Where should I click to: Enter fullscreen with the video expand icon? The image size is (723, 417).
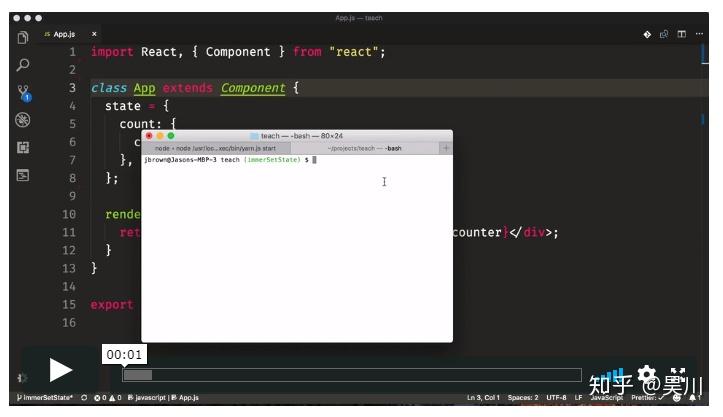(x=677, y=373)
